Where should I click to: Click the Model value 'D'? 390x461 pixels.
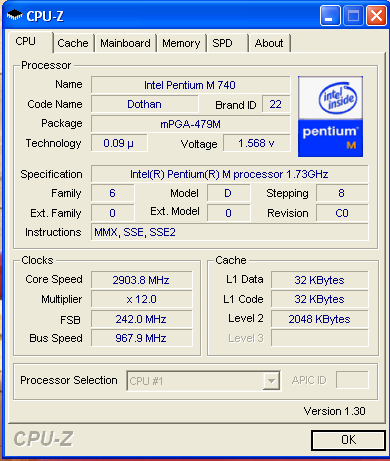tap(228, 193)
